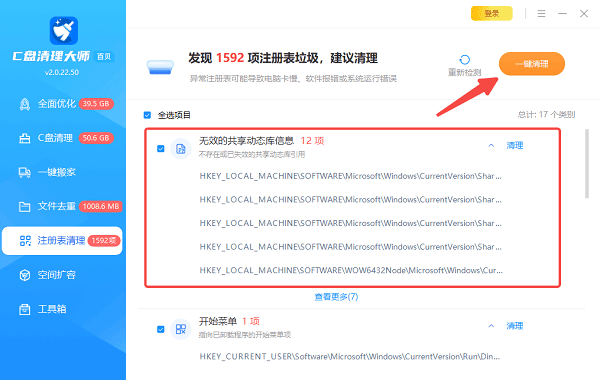The height and width of the screenshot is (380, 600).
Task: Click 总计: 17 个类别 text
Action: point(546,114)
